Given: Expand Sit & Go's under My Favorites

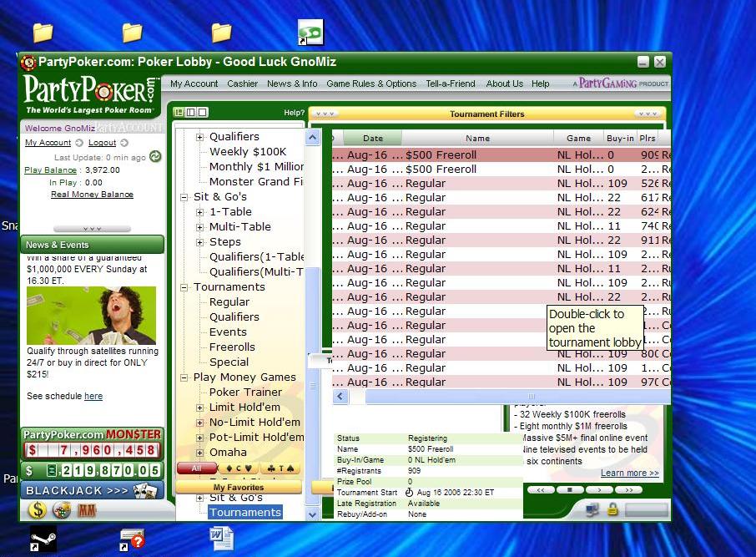Looking at the screenshot, I should pyautogui.click(x=199, y=498).
